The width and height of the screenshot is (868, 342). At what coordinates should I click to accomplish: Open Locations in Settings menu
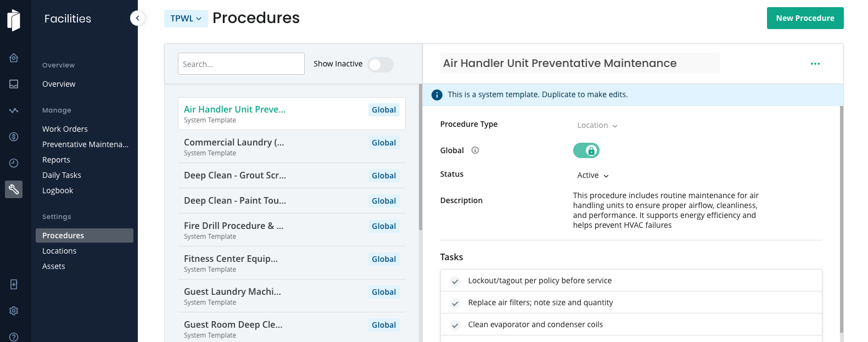click(x=59, y=251)
